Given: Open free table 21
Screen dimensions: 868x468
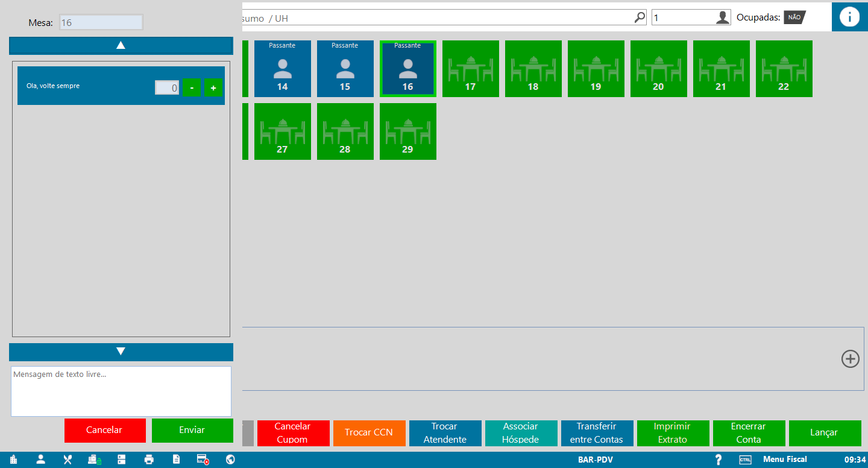Looking at the screenshot, I should pos(722,69).
